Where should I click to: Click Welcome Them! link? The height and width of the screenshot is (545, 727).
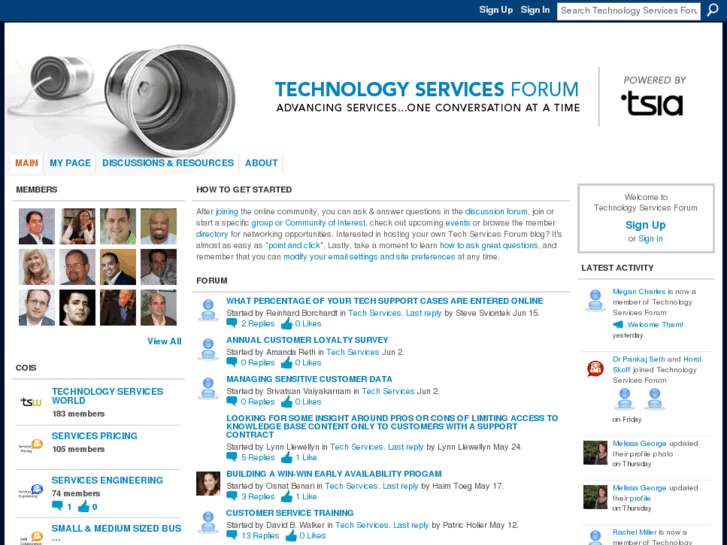pyautogui.click(x=655, y=324)
